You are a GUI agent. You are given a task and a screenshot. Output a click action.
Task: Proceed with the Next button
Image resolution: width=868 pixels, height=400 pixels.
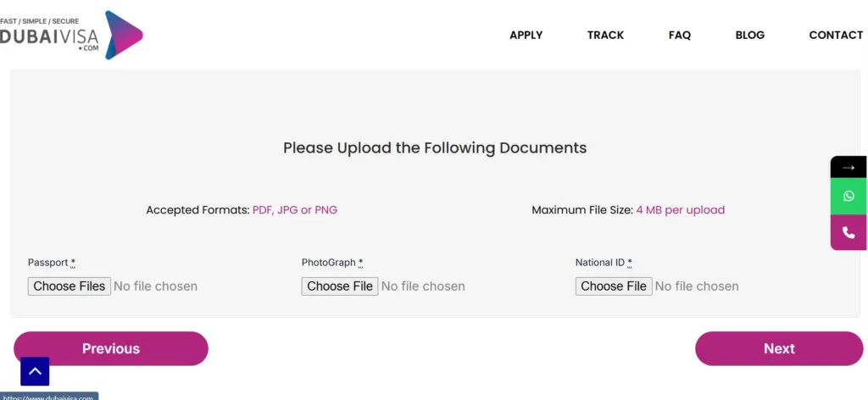(x=778, y=348)
